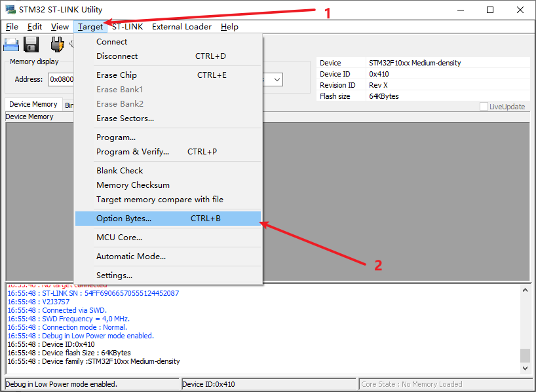Expand the data width dropdown arrow
The image size is (536, 392).
coord(277,80)
